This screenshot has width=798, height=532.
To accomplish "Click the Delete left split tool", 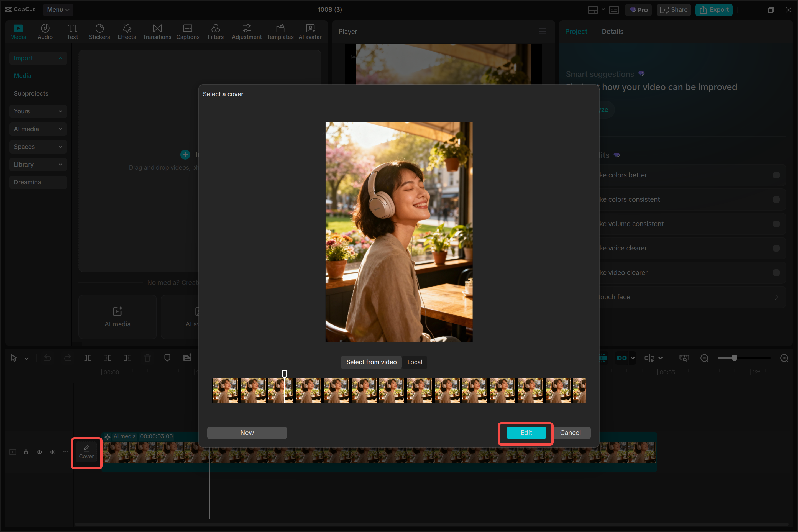I will pyautogui.click(x=108, y=358).
